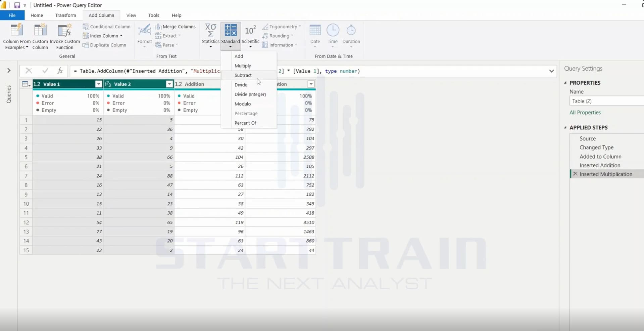Image resolution: width=644 pixels, height=331 pixels.
Task: Collapse the PROPERTIES section
Action: [x=565, y=83]
